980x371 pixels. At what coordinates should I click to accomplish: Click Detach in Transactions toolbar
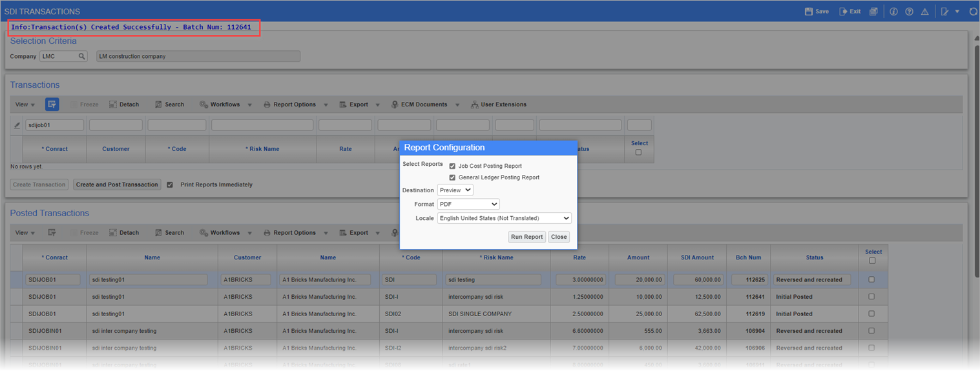(x=124, y=105)
